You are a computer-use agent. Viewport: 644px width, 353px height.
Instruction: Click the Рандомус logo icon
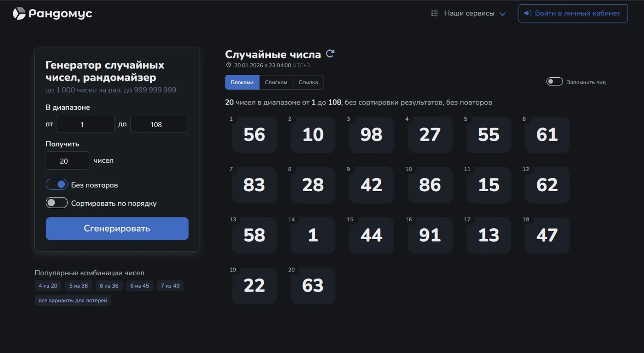(x=19, y=13)
